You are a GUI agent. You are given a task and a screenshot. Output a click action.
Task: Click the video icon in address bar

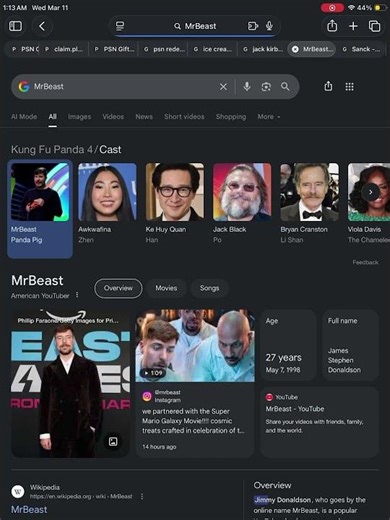pos(253,26)
